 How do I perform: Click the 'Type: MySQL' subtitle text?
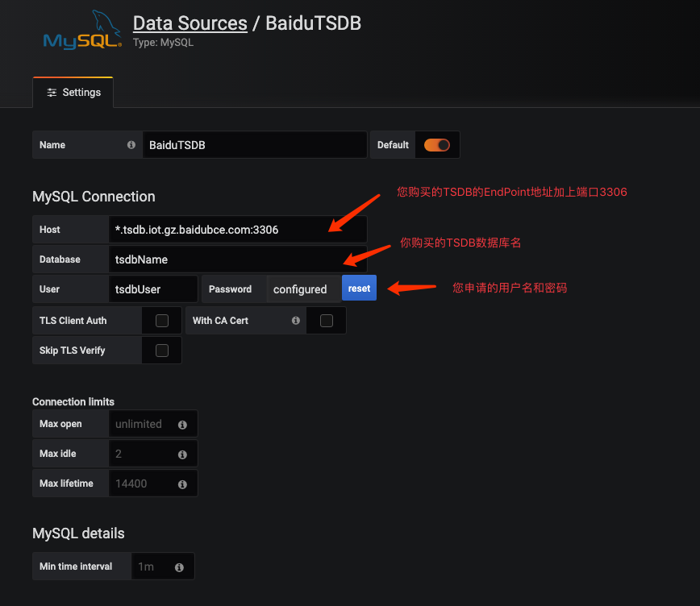pyautogui.click(x=163, y=43)
